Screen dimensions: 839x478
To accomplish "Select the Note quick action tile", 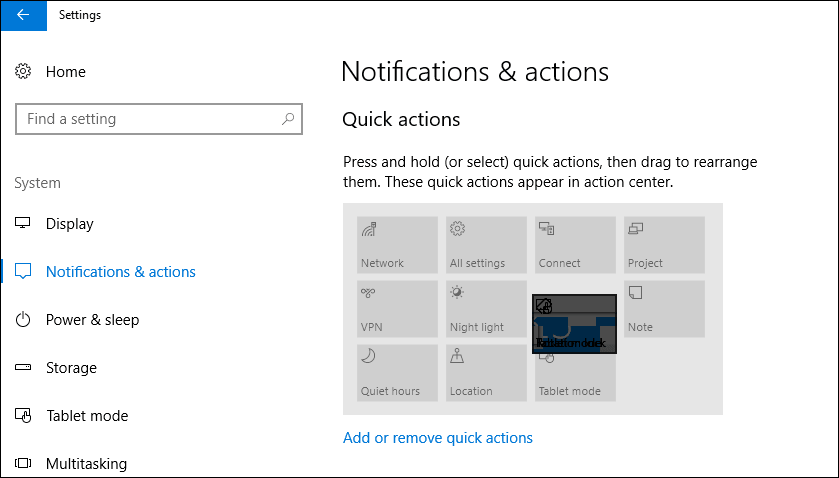I will (664, 309).
